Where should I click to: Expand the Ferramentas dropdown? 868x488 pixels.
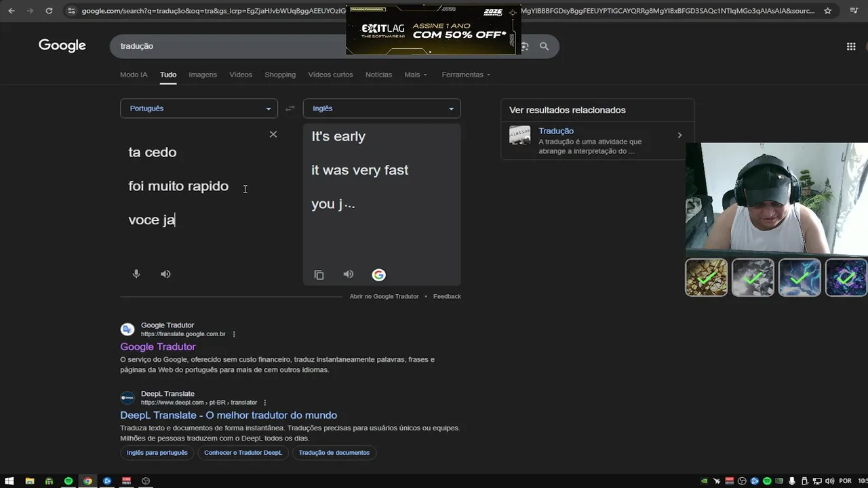[x=466, y=75]
